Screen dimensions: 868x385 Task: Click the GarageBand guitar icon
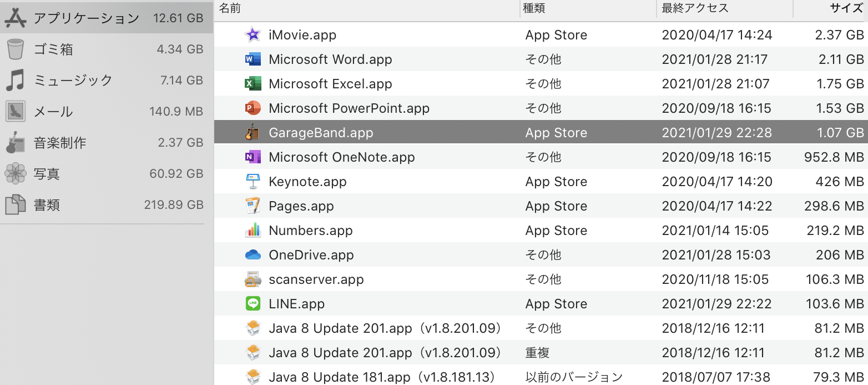[x=253, y=133]
